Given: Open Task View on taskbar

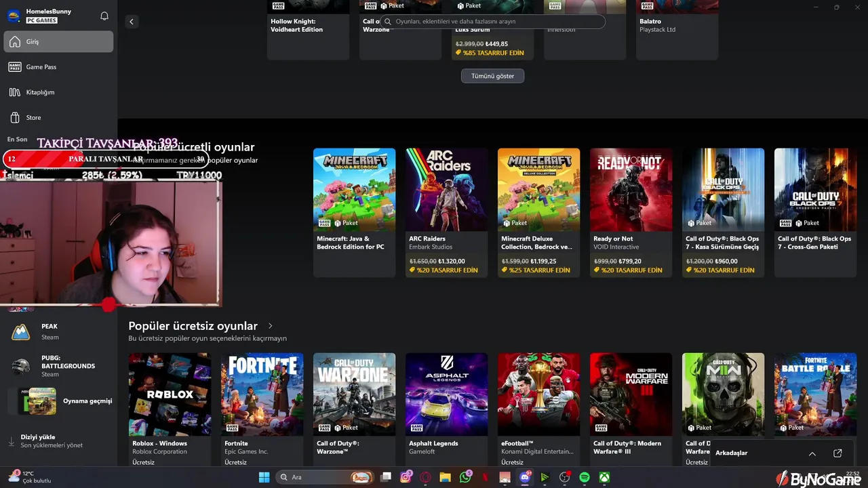Looking at the screenshot, I should point(386,477).
